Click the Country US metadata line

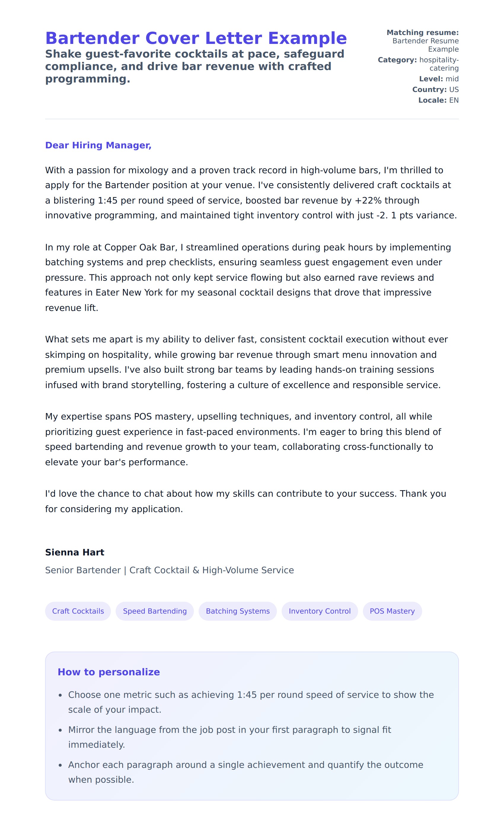click(436, 90)
